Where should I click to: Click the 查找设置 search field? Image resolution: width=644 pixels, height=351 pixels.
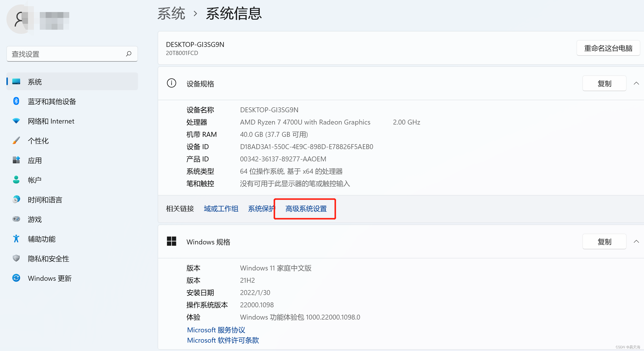click(x=72, y=54)
